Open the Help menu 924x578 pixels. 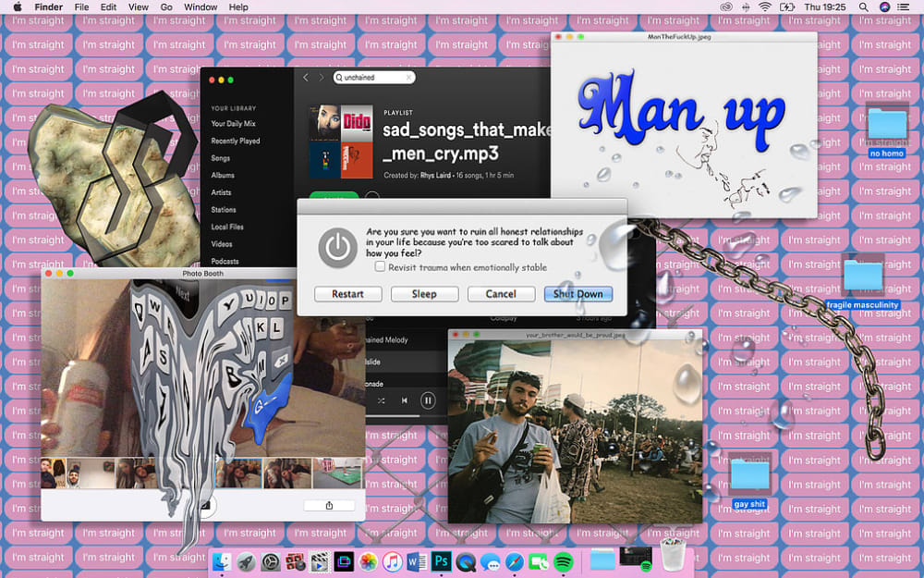[238, 7]
